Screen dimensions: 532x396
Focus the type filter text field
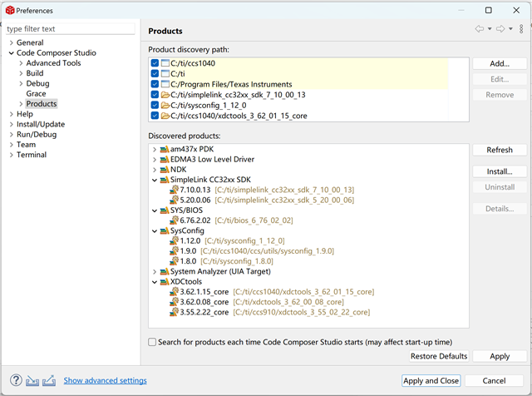pos(70,28)
